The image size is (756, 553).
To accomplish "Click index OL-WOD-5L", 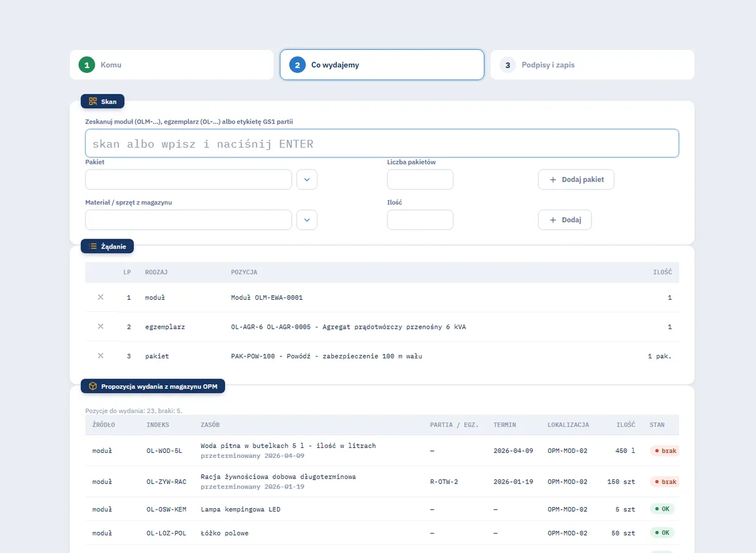I will click(164, 451).
